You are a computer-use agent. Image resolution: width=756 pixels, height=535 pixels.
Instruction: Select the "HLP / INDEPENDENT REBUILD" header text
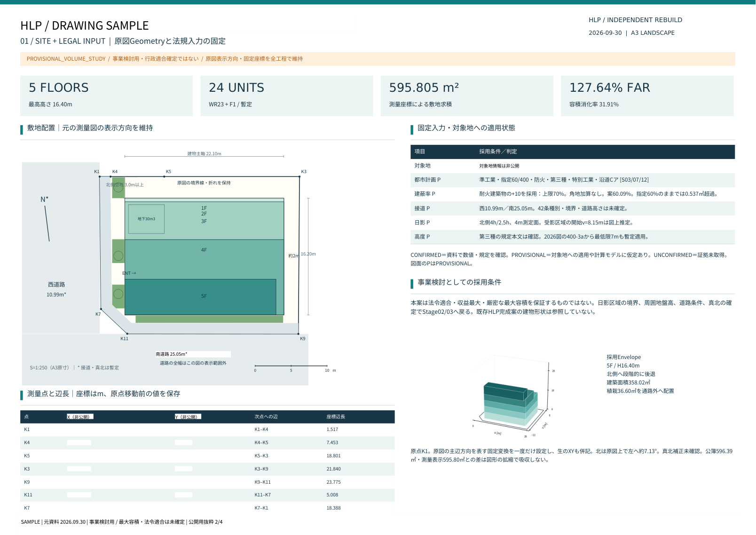(x=635, y=20)
